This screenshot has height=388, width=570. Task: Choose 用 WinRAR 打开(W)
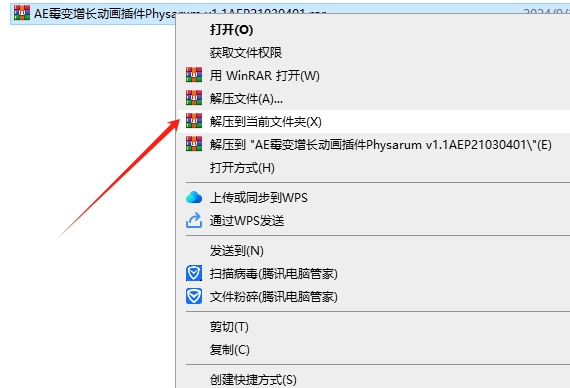[x=265, y=76]
